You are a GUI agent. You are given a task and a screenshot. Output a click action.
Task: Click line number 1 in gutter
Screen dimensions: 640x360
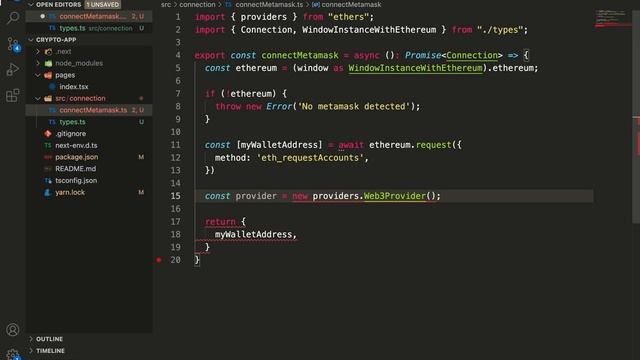coord(178,17)
